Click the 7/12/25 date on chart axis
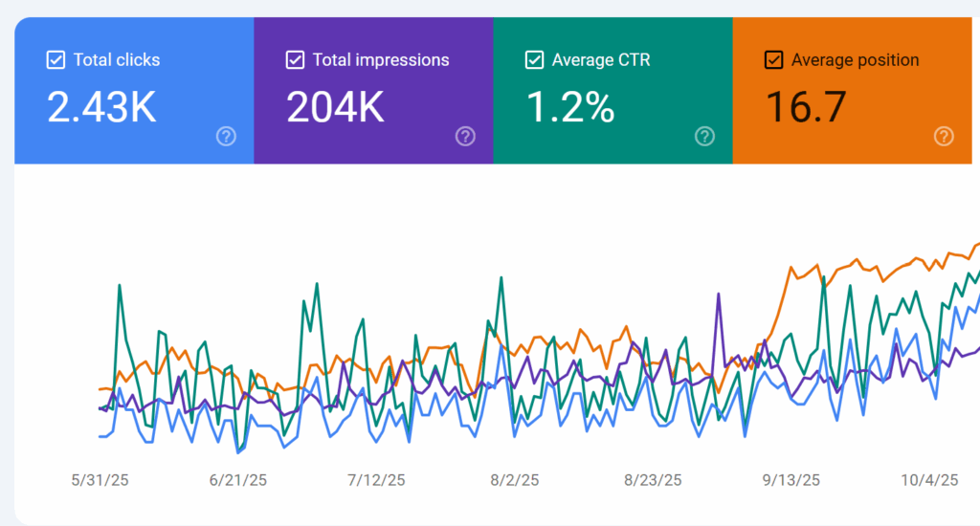The width and height of the screenshot is (980, 526). point(376,480)
